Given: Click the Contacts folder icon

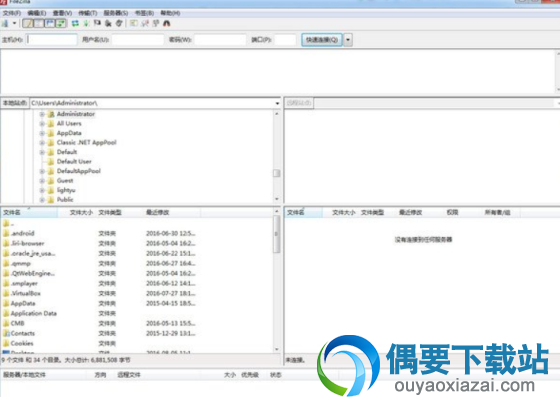Looking at the screenshot, I should tap(6, 333).
